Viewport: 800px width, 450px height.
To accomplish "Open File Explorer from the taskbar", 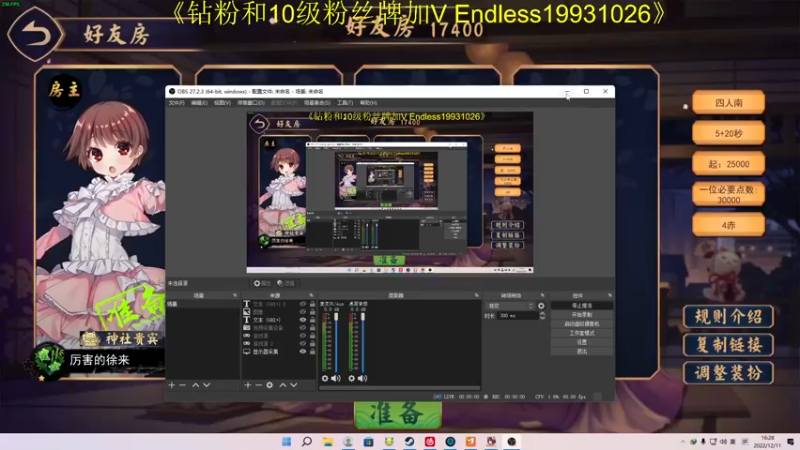I will pyautogui.click(x=328, y=441).
